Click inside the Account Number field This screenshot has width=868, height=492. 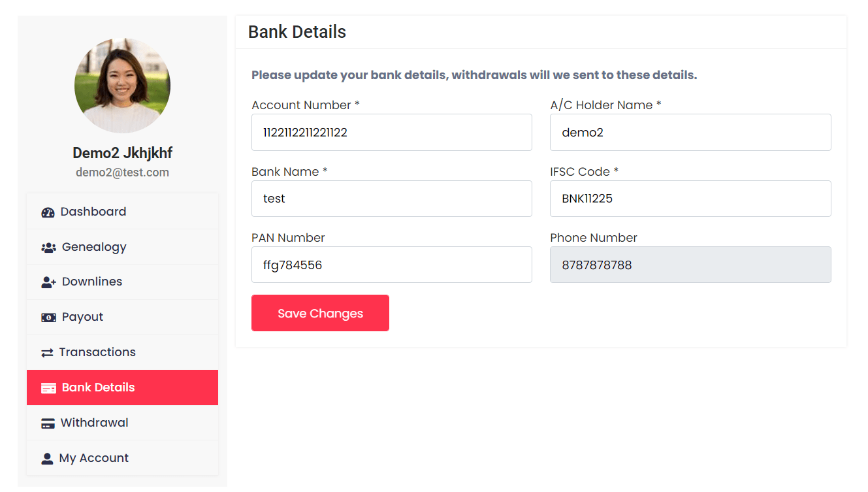[x=391, y=132]
